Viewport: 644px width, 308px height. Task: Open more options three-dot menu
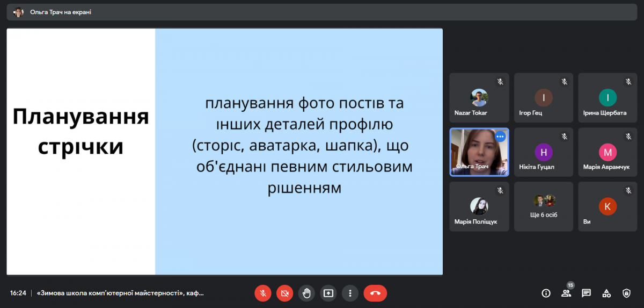click(x=350, y=293)
